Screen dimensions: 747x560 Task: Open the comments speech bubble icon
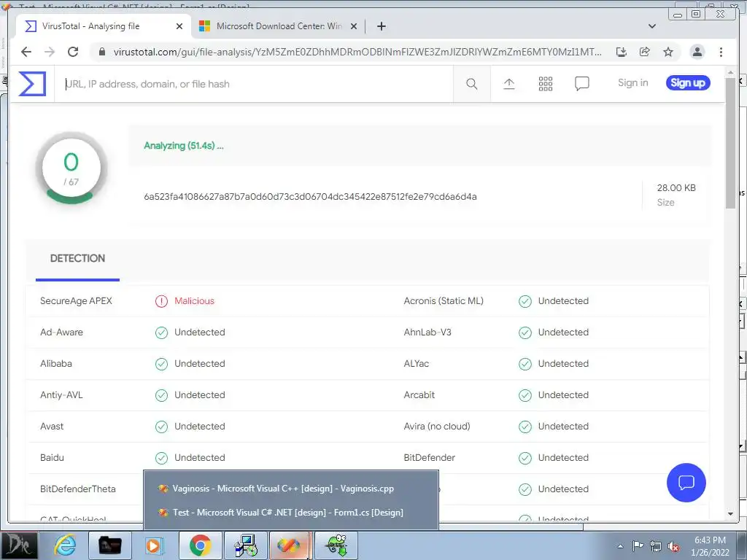tap(581, 84)
